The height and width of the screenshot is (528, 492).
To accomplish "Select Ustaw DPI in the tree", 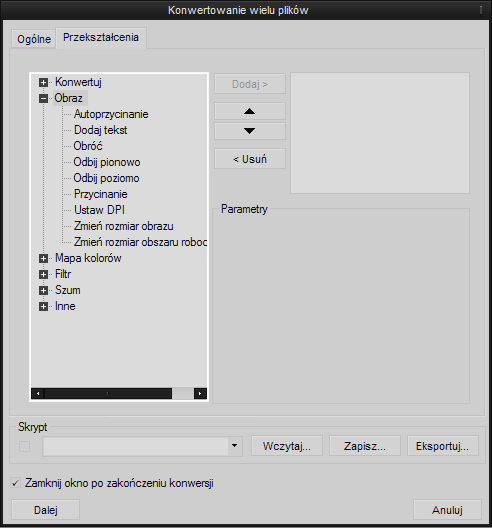I will [x=99, y=210].
